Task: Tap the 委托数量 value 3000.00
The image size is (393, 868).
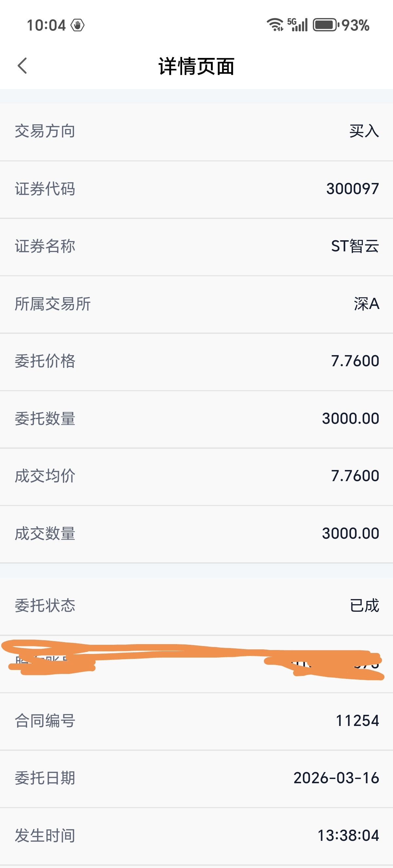Action: (350, 419)
